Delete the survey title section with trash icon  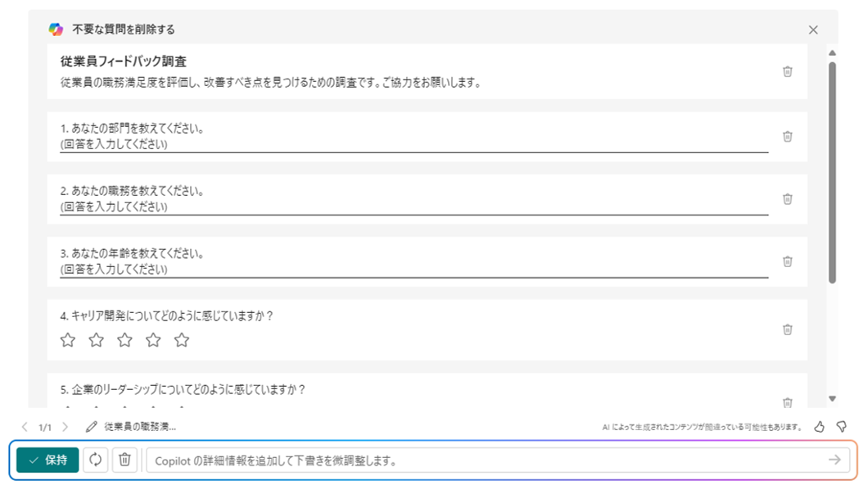click(x=787, y=71)
